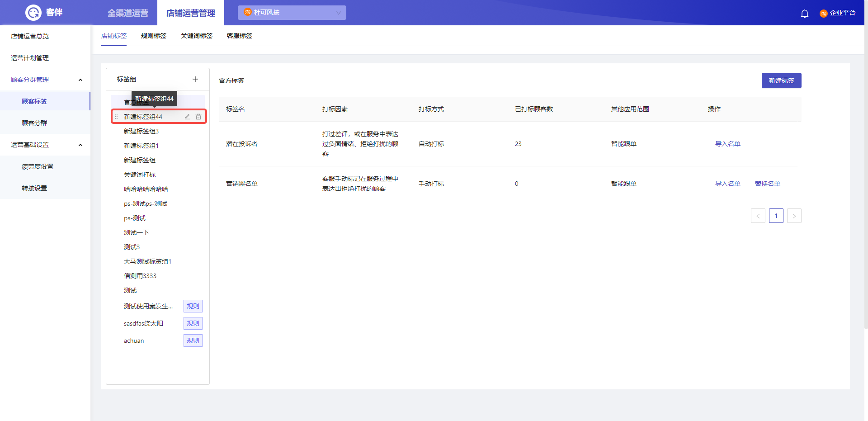Select page 1 in pagination
Image resolution: width=868 pixels, height=421 pixels.
pos(776,216)
